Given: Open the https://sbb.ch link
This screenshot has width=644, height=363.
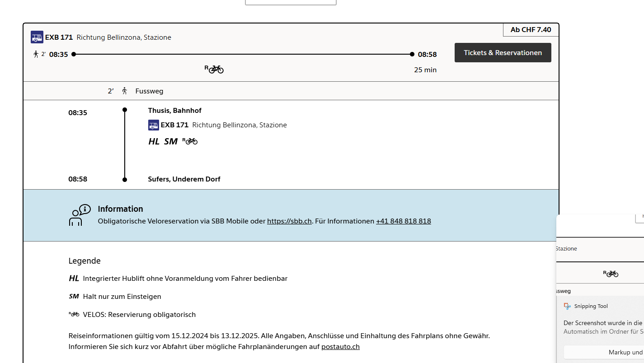Looking at the screenshot, I should pyautogui.click(x=289, y=221).
